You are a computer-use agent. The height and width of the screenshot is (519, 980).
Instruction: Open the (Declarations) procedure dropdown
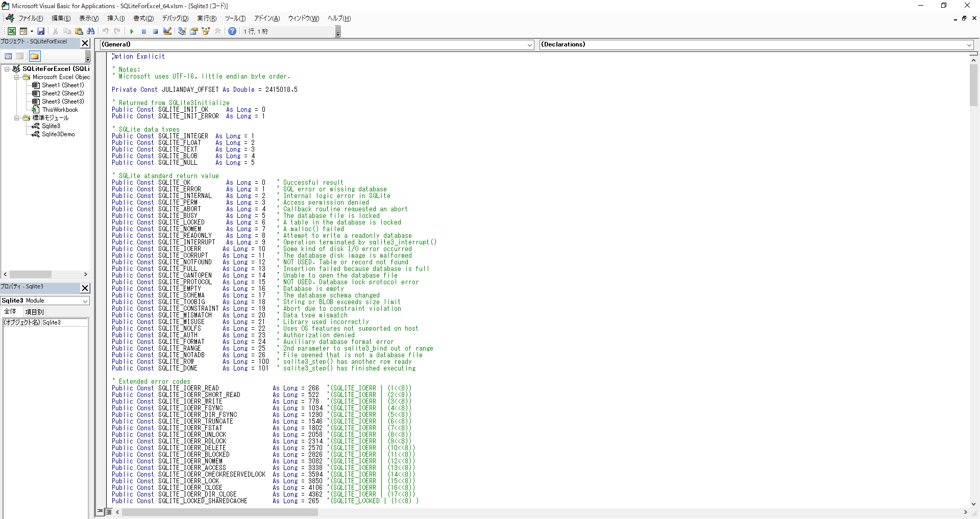point(969,45)
